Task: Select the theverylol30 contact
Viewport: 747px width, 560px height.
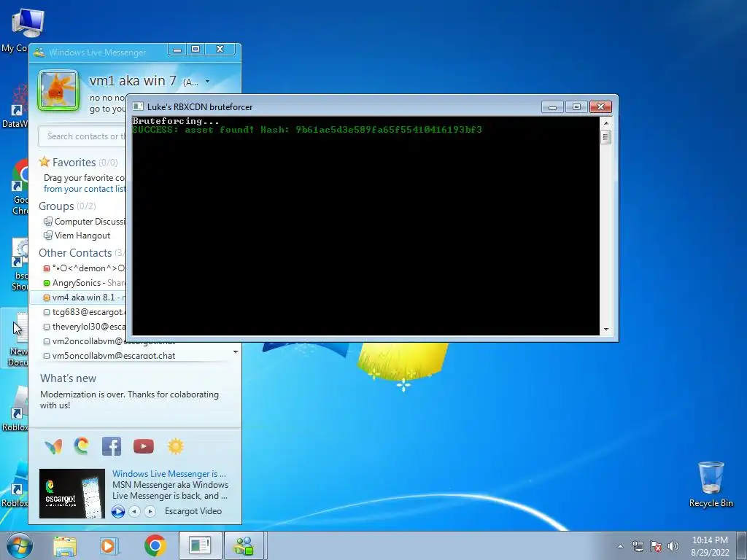Action: (85, 327)
